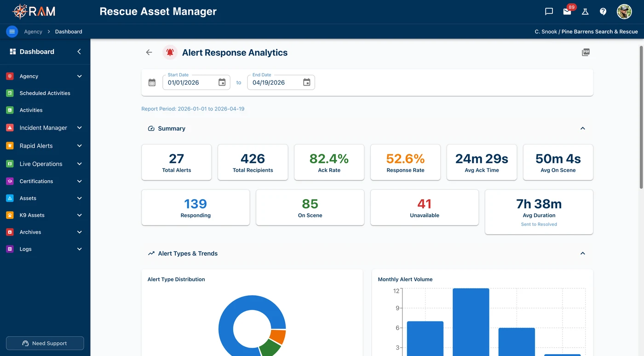Image resolution: width=644 pixels, height=356 pixels.
Task: Click the Activities sidebar icon
Action: click(x=10, y=110)
